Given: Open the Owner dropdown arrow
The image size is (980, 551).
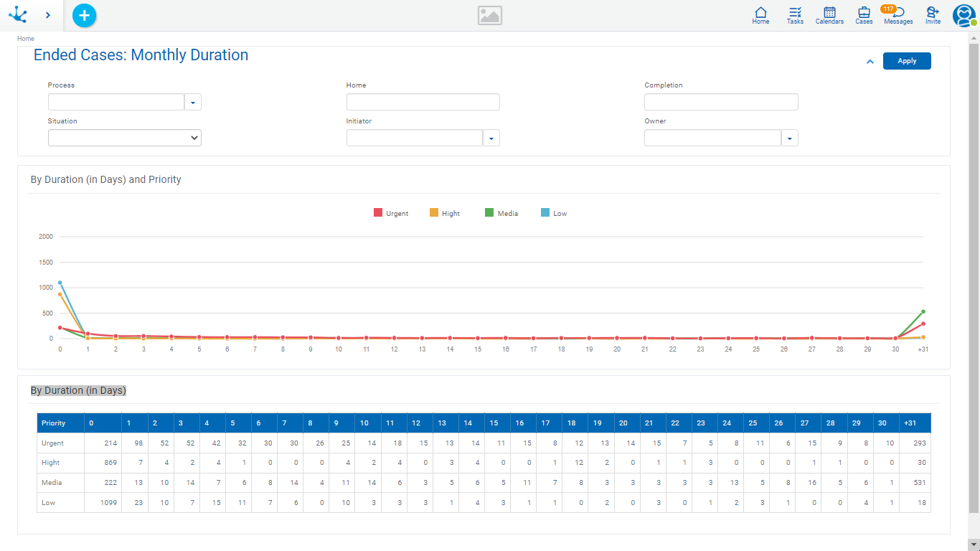Looking at the screenshot, I should tap(789, 138).
